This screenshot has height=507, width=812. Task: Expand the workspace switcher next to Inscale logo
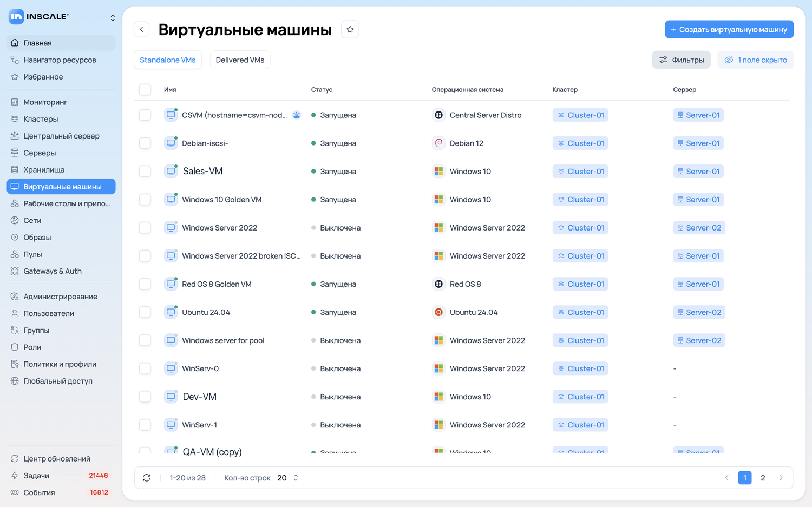point(113,18)
